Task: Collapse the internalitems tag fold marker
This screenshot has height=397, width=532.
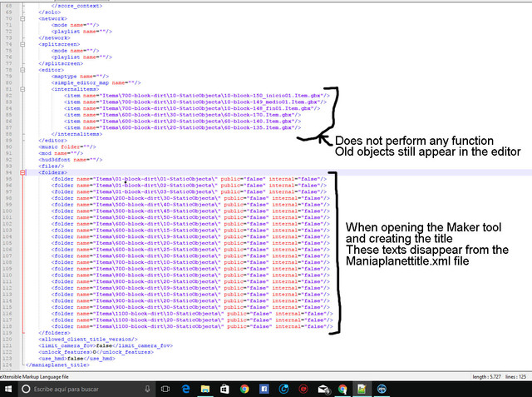Action: (22, 89)
